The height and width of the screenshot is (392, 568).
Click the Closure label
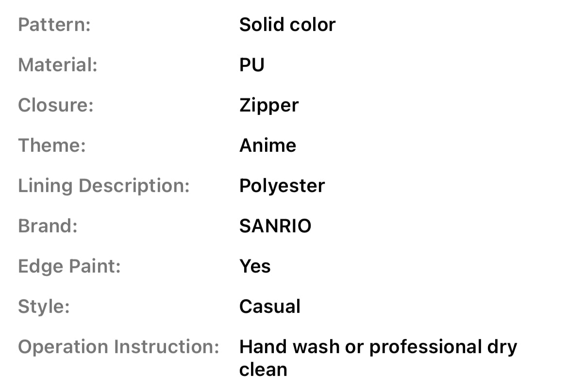tap(56, 105)
